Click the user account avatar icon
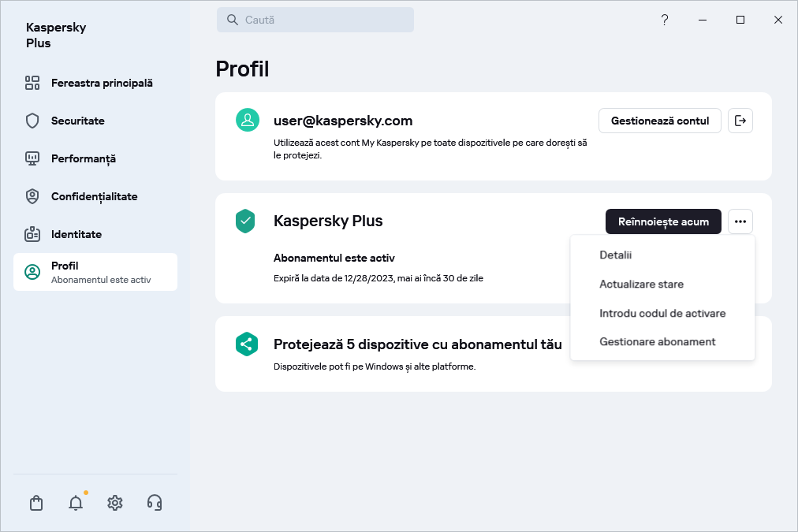 (248, 120)
